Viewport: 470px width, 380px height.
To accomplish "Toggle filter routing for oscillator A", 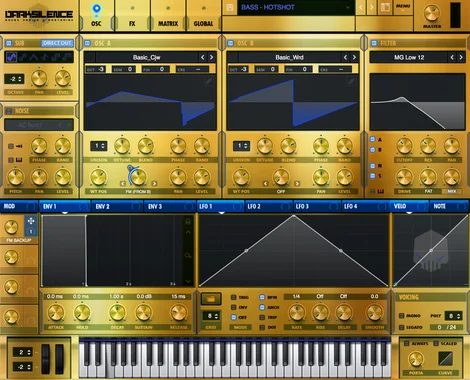I will [373, 139].
